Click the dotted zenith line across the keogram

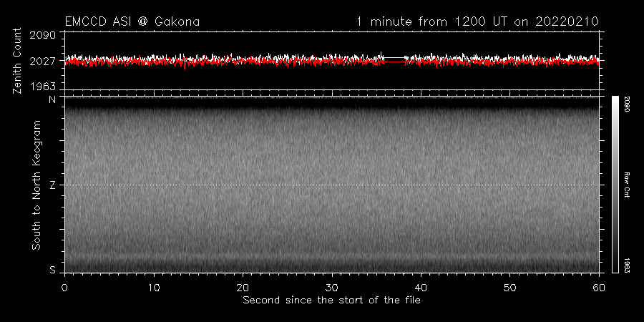331,185
